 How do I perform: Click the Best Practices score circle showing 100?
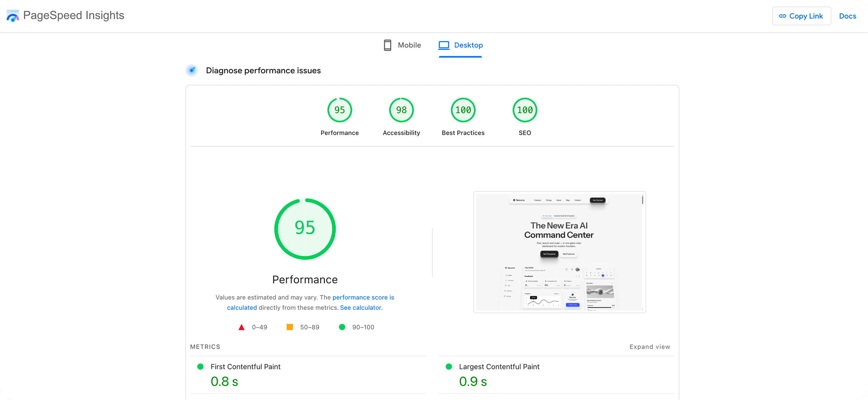463,110
